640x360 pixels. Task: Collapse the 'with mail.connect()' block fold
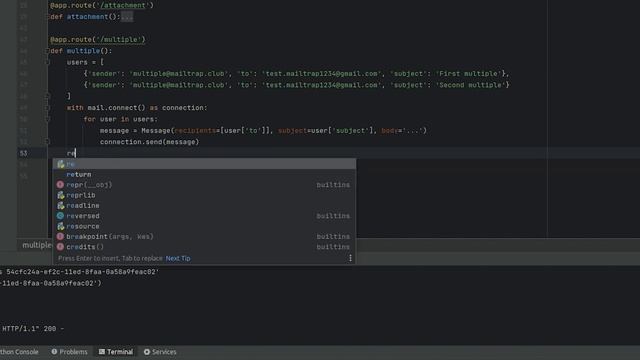pos(47,108)
